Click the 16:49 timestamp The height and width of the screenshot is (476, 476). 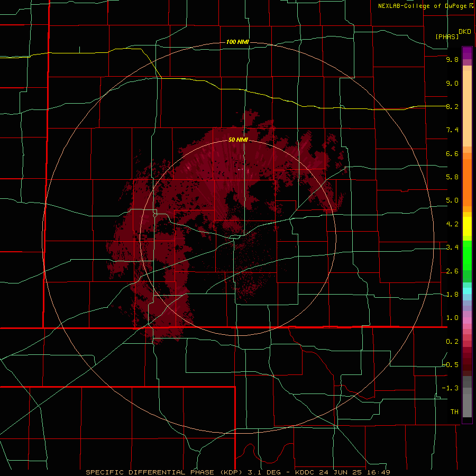pyautogui.click(x=378, y=472)
